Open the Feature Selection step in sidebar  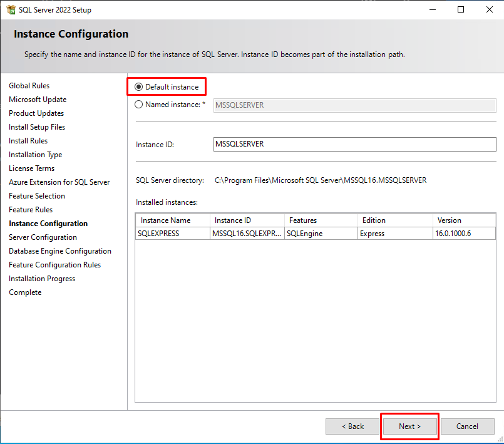coord(37,196)
